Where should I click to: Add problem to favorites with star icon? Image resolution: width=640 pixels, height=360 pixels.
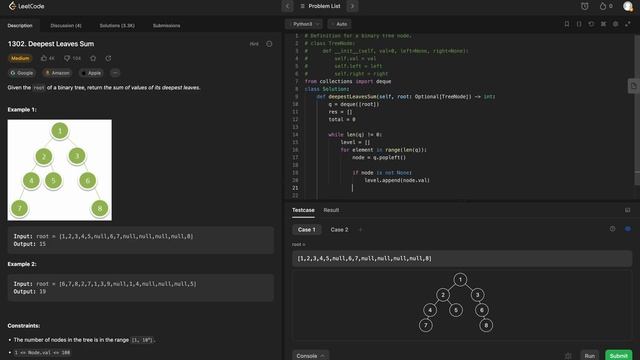coord(93,58)
